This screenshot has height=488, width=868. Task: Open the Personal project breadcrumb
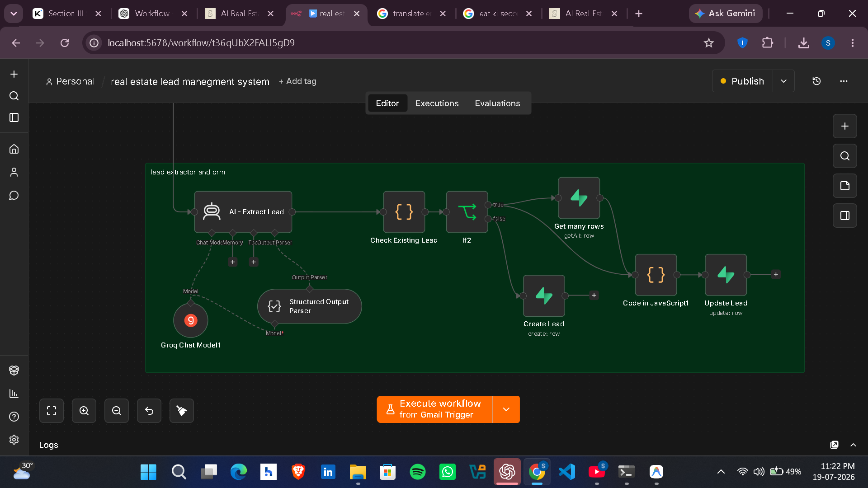pos(71,81)
